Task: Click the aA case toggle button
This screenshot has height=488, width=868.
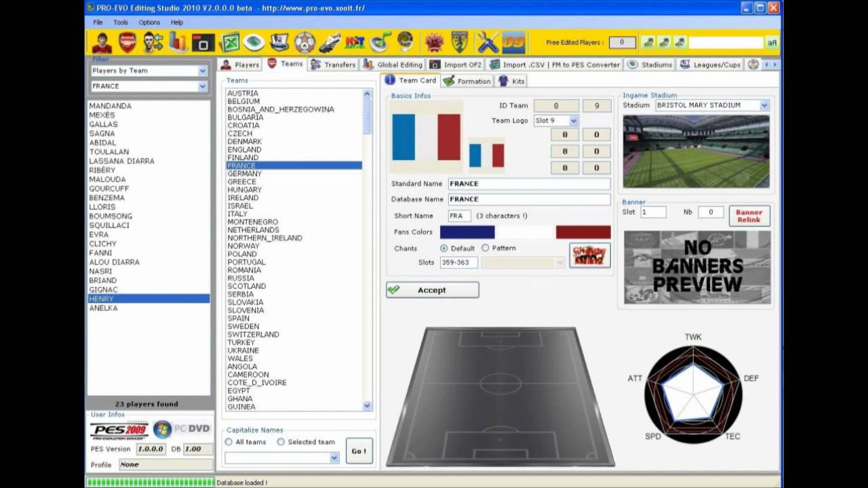Action: click(772, 43)
